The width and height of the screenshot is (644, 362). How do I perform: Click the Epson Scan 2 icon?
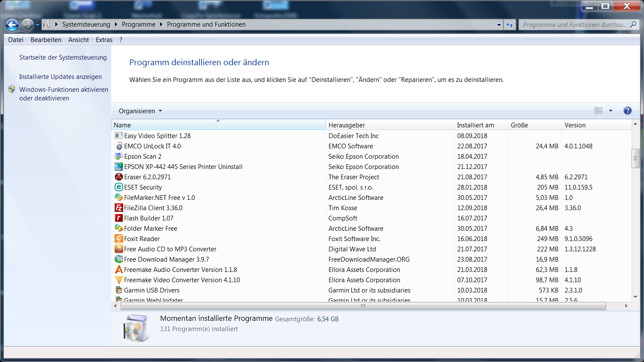pos(119,156)
